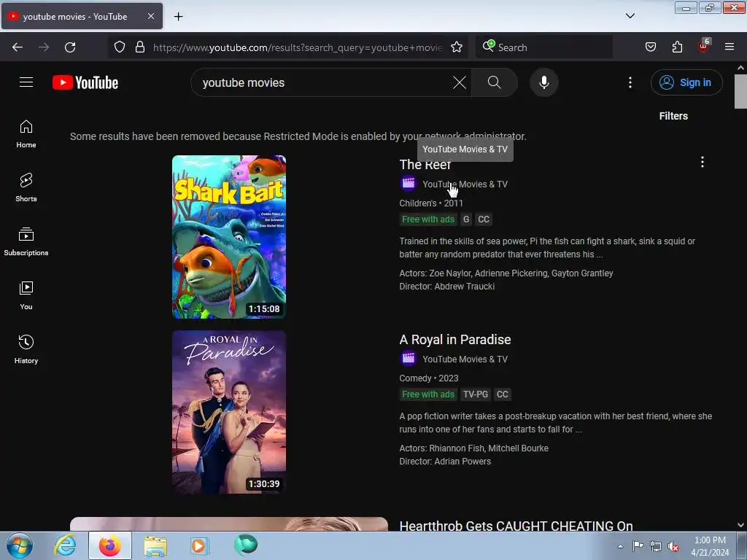This screenshot has height=560, width=747.
Task: Select the youtube movies - YouTube tab
Action: tap(82, 16)
